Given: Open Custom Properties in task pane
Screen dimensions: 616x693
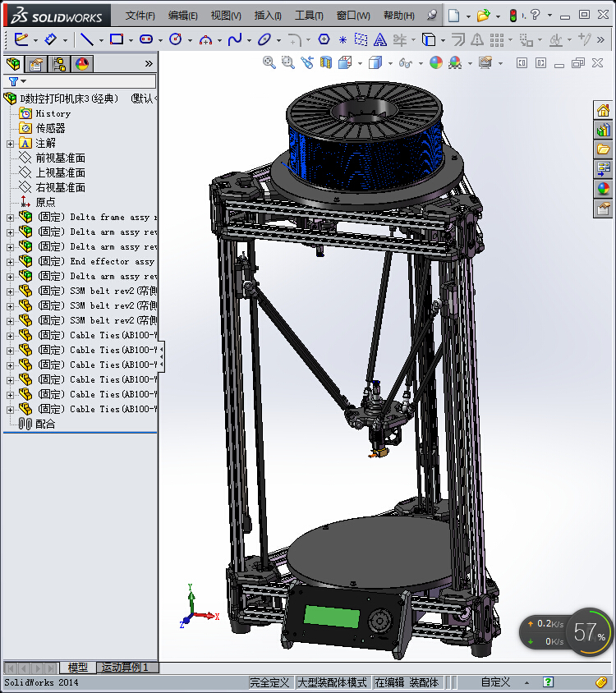Looking at the screenshot, I should pos(603,209).
